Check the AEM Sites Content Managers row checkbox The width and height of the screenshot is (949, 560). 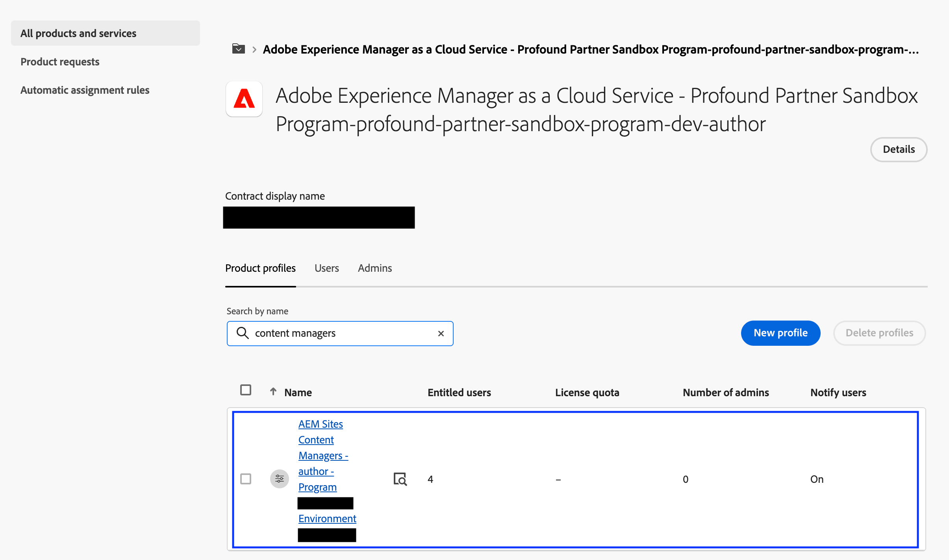click(x=246, y=479)
